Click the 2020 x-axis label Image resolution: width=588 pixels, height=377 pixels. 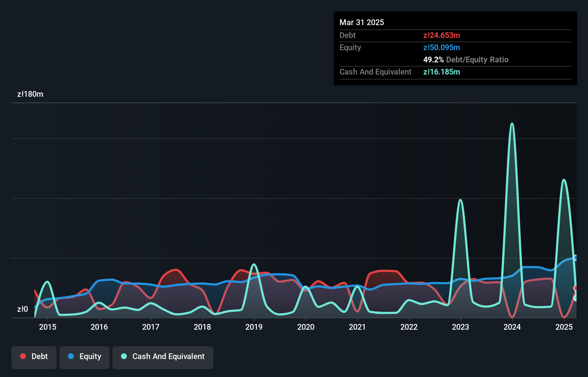(x=306, y=327)
